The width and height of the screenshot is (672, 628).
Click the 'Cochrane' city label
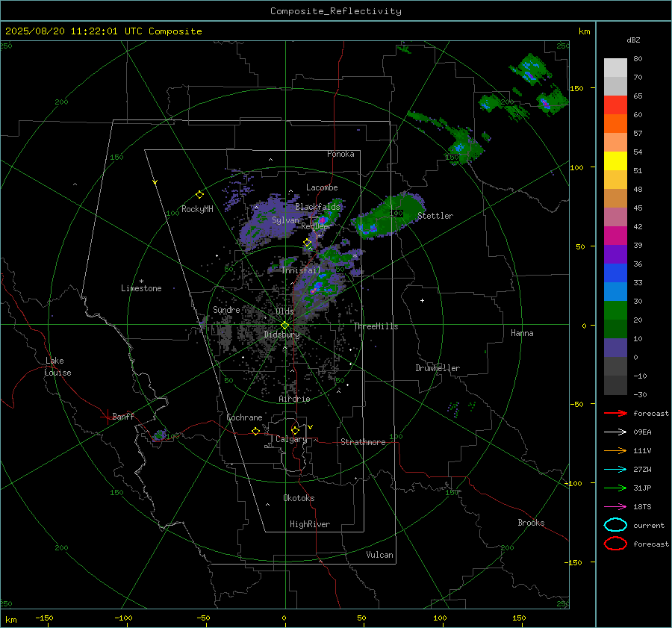coord(244,417)
